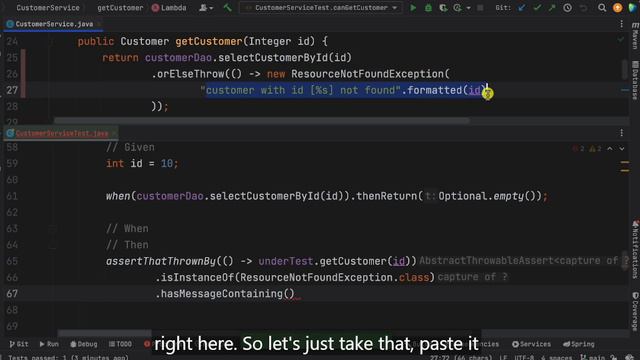Viewport: 640px width, 360px height.
Task: Open the Git tool window button
Action: (x=19, y=344)
